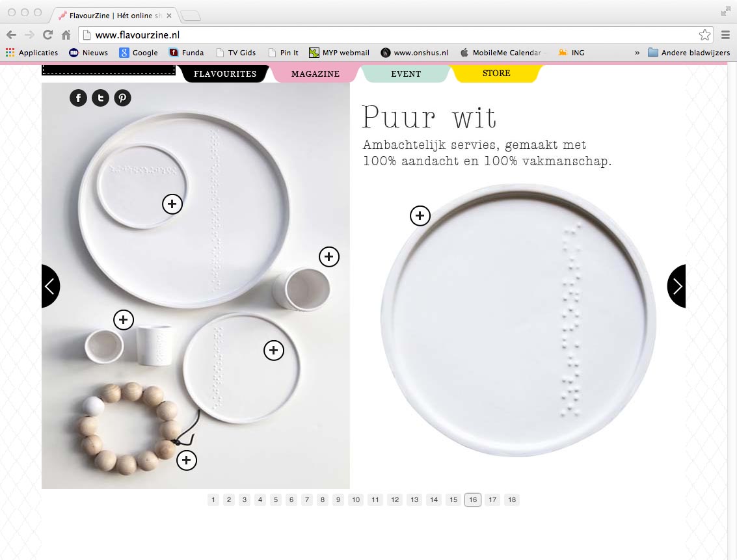This screenshot has width=737, height=560.
Task: Open the Funda bookmark
Action: point(187,53)
